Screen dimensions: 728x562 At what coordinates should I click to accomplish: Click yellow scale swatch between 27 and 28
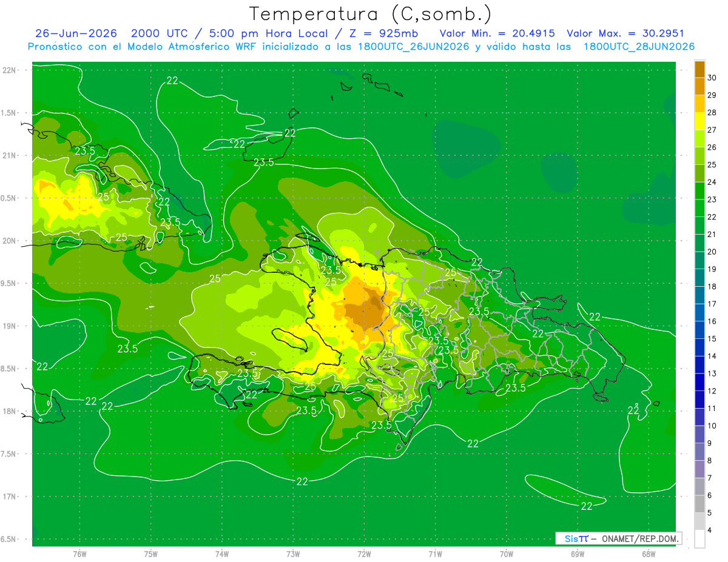(699, 121)
